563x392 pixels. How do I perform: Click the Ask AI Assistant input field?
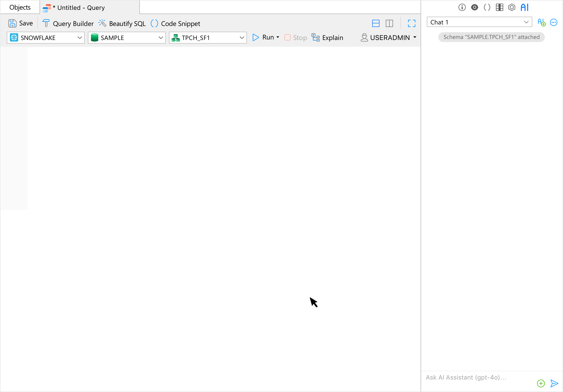click(x=478, y=377)
